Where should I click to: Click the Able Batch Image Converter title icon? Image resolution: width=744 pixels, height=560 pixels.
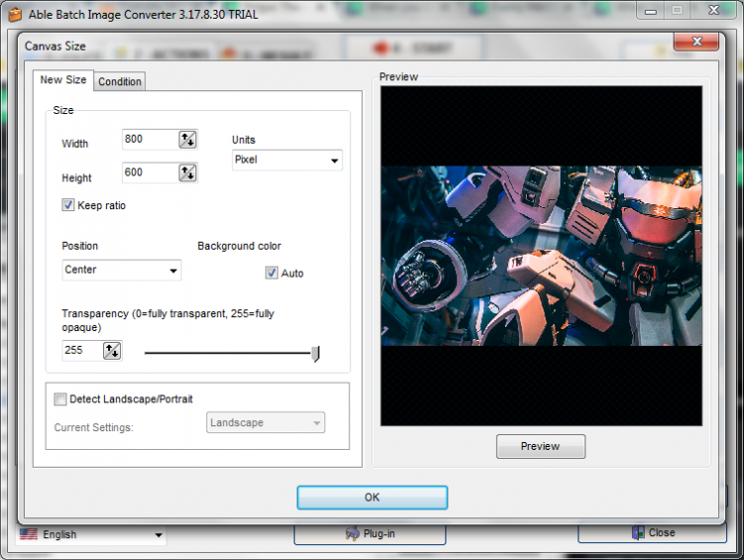(15, 14)
